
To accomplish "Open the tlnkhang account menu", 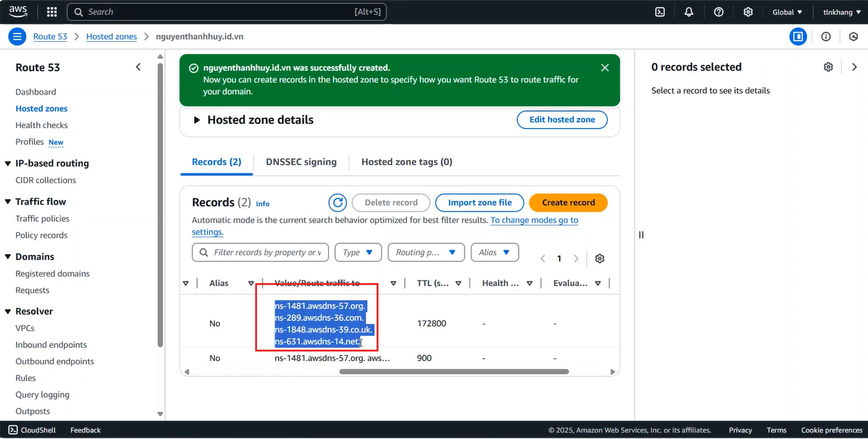I will [x=841, y=12].
